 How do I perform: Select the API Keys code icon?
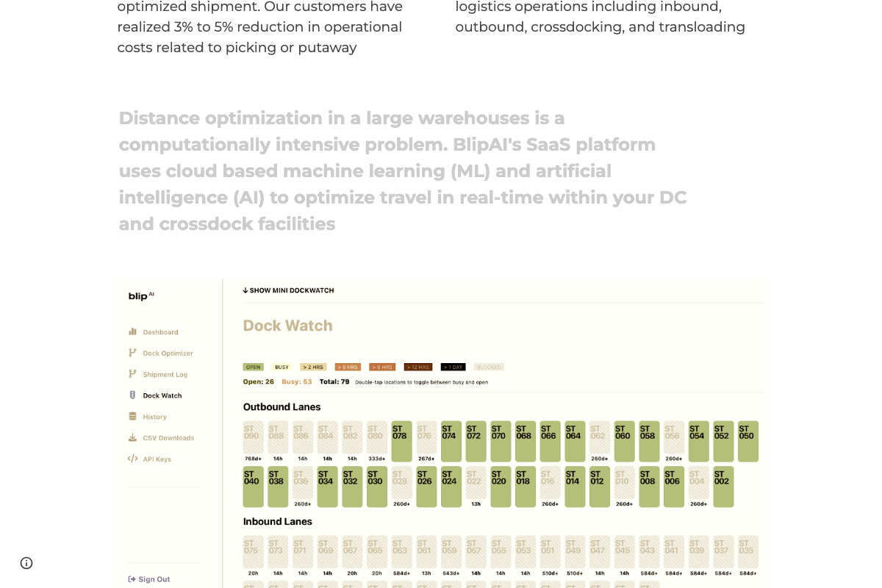[132, 459]
